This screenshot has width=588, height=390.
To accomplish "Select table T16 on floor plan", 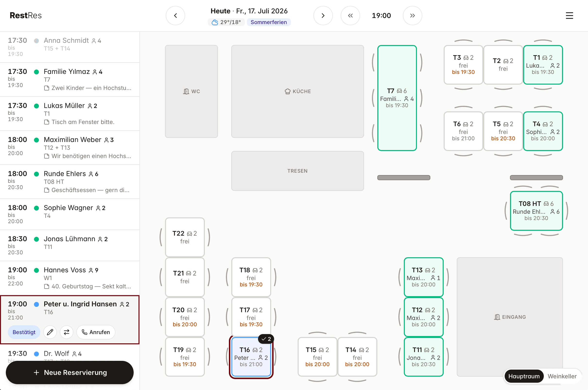I will (251, 357).
